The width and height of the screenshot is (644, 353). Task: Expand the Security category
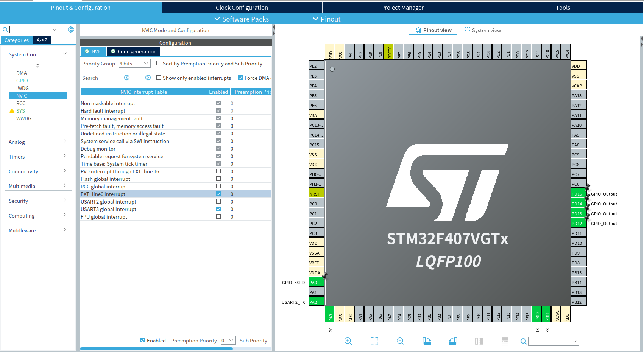(x=65, y=200)
